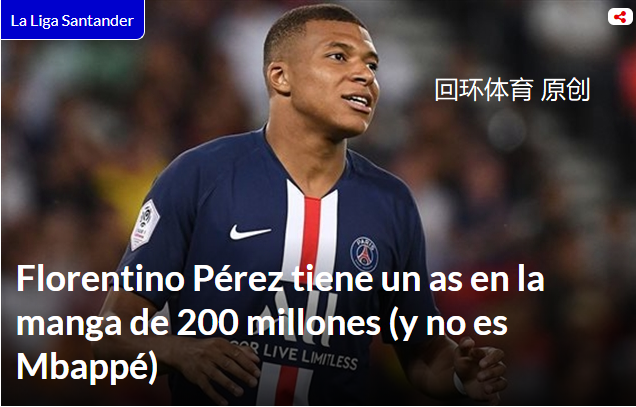This screenshot has height=407, width=636.
Task: Click the player's raised hand at right
Action: coord(480,369)
